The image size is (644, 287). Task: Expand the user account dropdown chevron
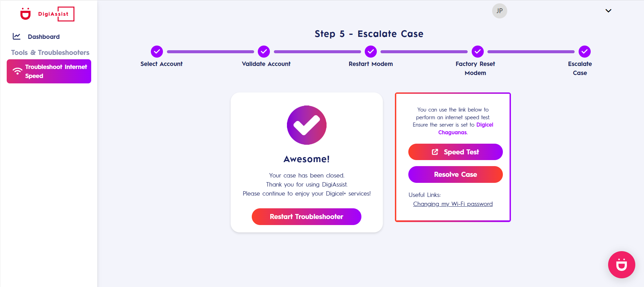coord(608,11)
